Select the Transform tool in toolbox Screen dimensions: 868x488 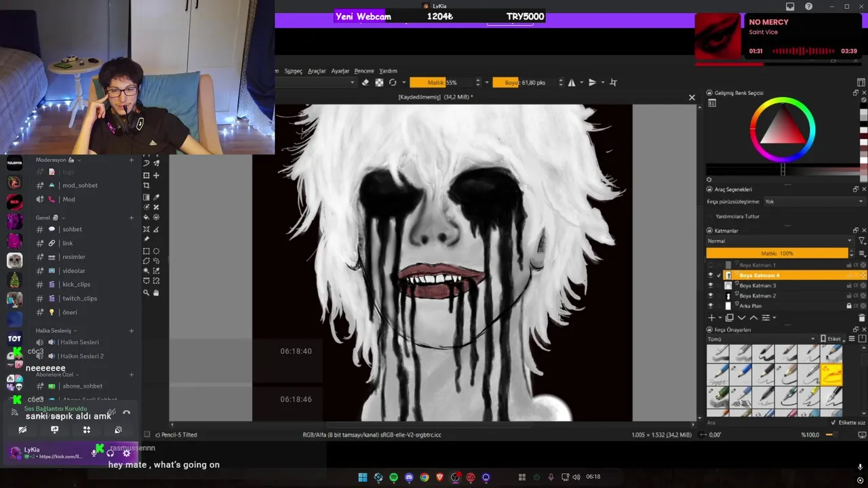click(146, 175)
